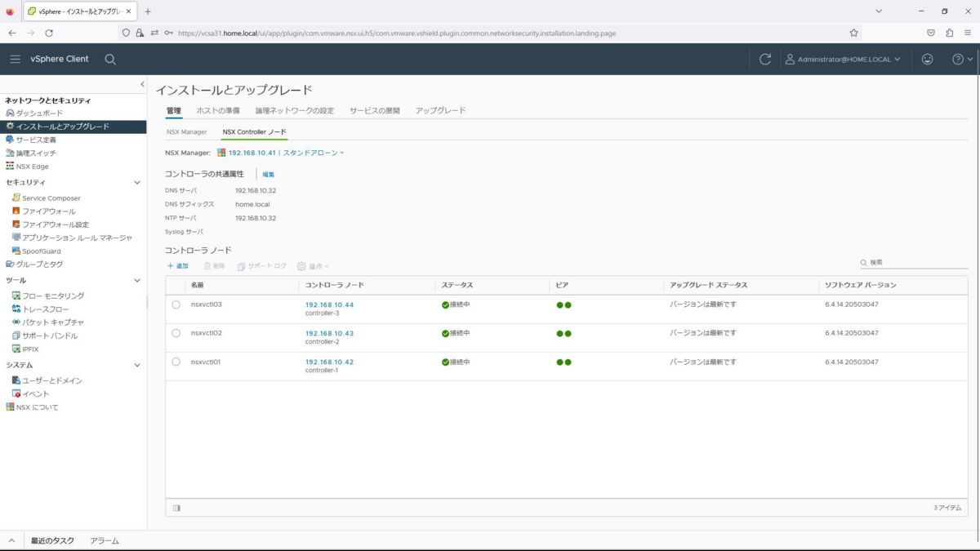Select radio button for nsxvctl01
Screen dimensions: 980x551
tap(176, 362)
